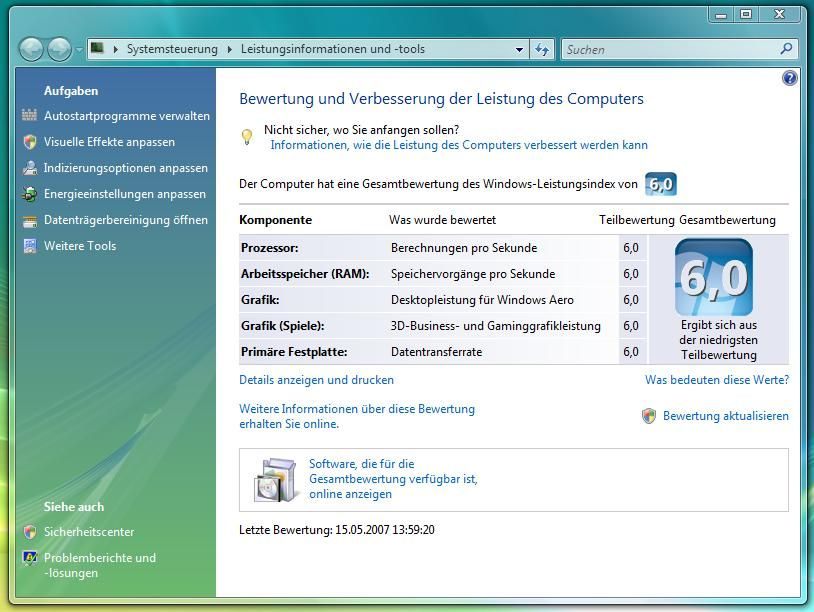Viewport: 814px width, 612px height.
Task: Open Weitere Informationen über diese Bewertung online
Action: 357,416
